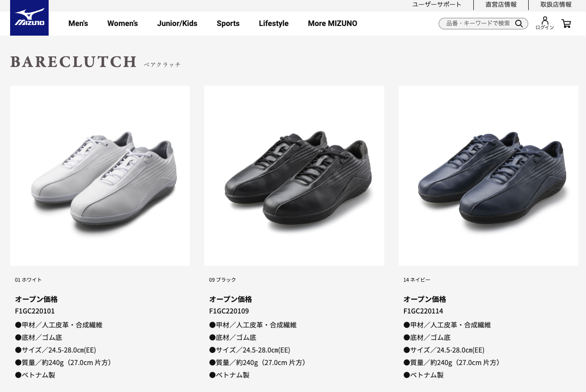This screenshot has height=392, width=586.
Task: Open the More MIZUNO menu
Action: tap(332, 23)
